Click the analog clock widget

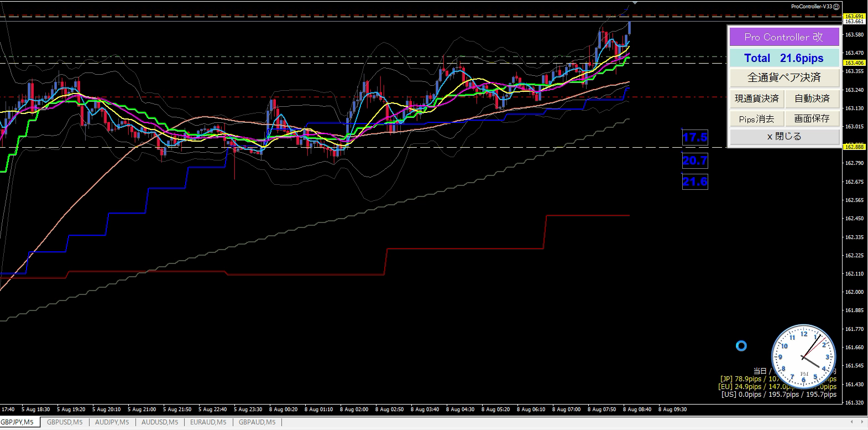803,357
